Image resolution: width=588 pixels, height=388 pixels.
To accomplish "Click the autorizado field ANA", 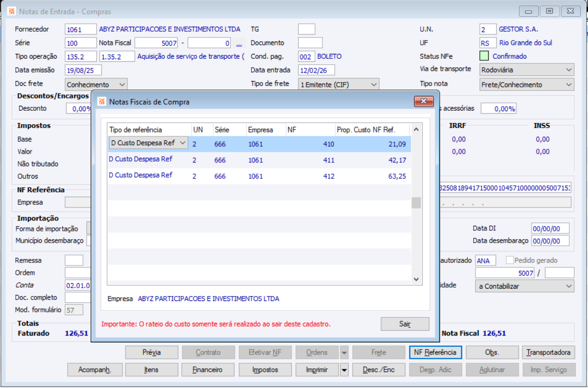I will click(486, 260).
